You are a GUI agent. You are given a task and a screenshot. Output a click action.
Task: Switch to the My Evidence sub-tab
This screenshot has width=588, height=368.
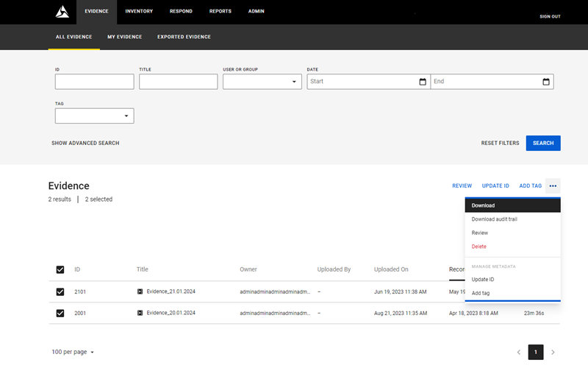point(125,37)
